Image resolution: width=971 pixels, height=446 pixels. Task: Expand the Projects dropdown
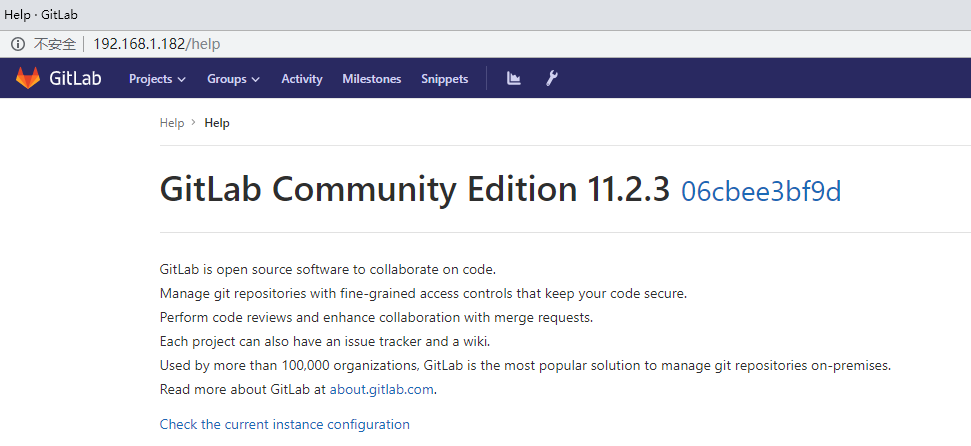click(x=157, y=79)
